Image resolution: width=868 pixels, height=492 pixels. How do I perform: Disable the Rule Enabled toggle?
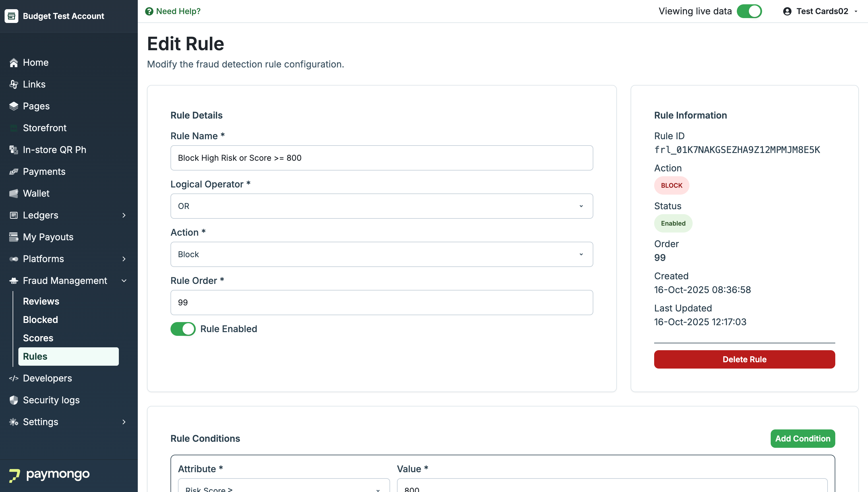point(183,329)
